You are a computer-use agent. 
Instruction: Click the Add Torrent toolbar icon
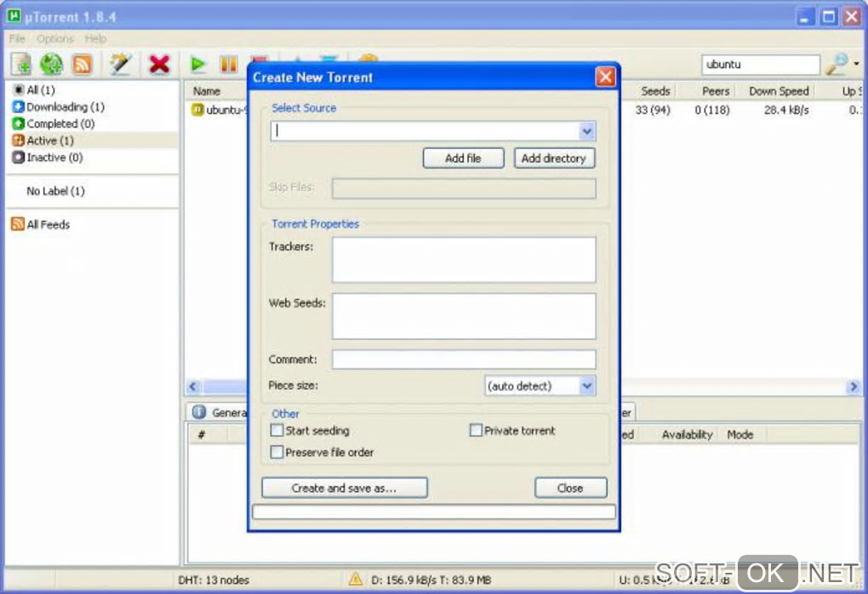(x=21, y=64)
